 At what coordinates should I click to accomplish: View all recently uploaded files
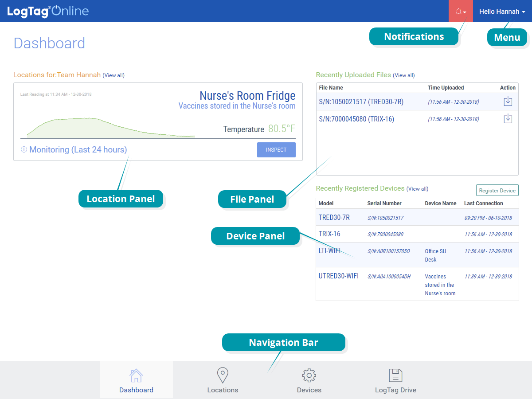click(404, 75)
